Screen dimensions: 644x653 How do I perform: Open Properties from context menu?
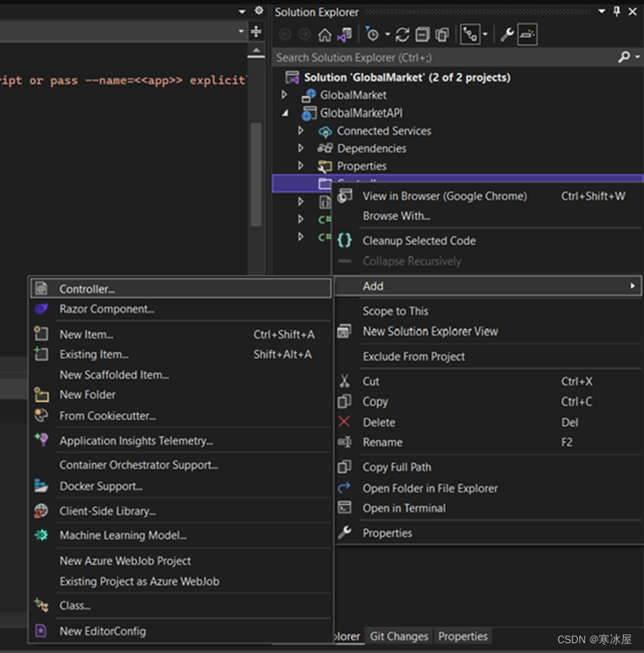488,533
